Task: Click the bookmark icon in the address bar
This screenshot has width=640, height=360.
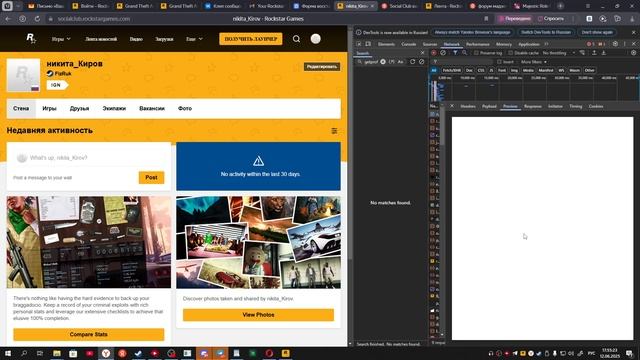Action: coord(486,19)
